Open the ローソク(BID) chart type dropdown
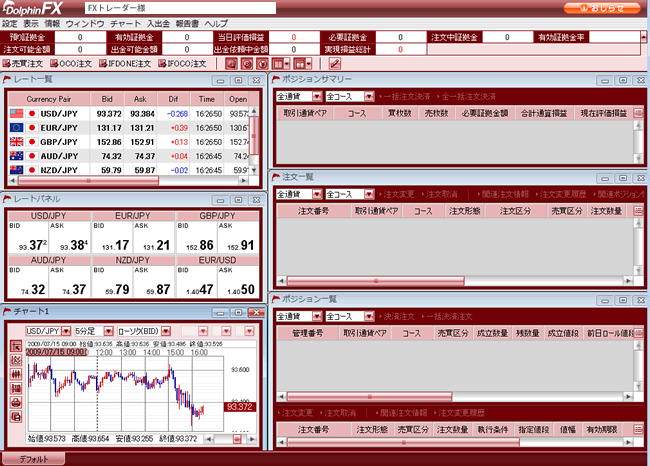The image size is (650, 466). pos(166,331)
